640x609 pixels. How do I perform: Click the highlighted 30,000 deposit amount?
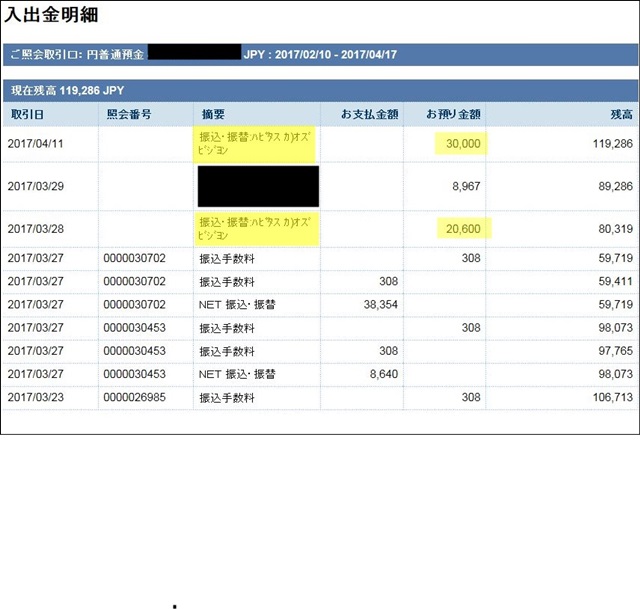click(x=463, y=144)
